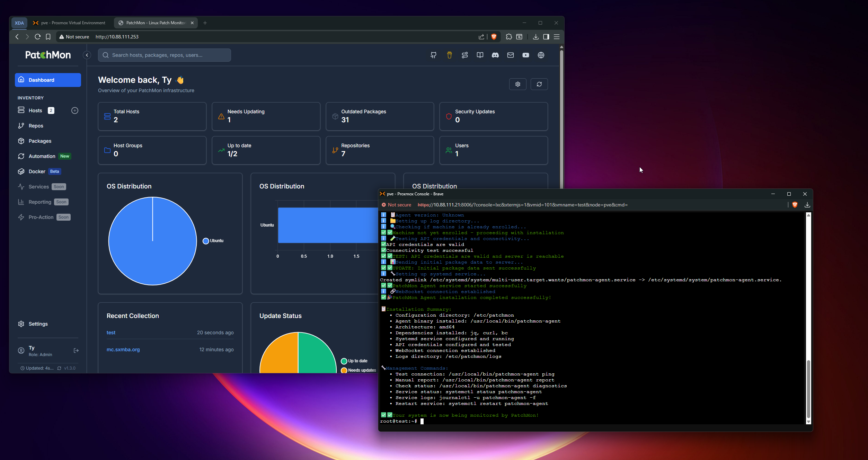Open the browser hamburger menu
Screen dimensions: 868x460
557,37
